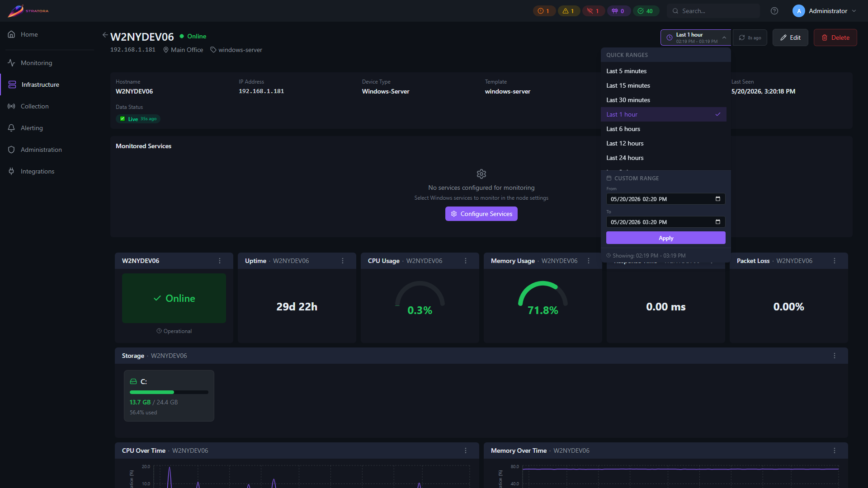Click the Edit node button

point(790,38)
